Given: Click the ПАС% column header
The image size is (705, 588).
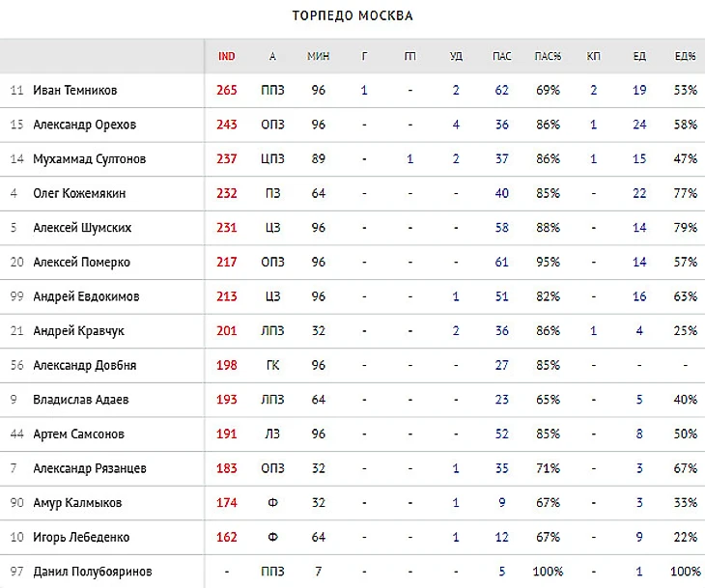Looking at the screenshot, I should [x=549, y=56].
